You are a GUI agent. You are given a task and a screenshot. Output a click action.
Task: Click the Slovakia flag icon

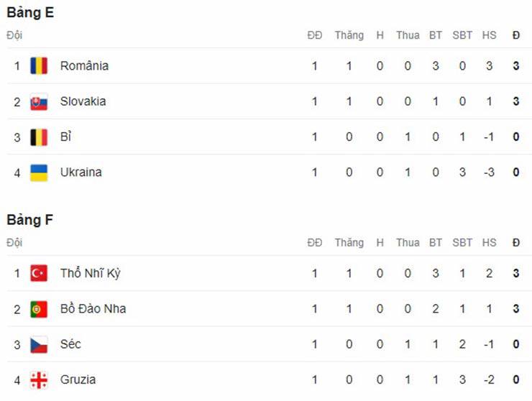click(39, 102)
